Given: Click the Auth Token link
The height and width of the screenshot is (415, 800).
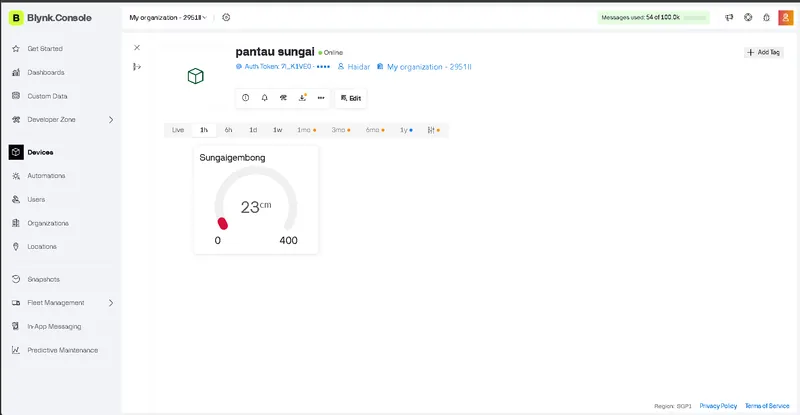Looking at the screenshot, I should pyautogui.click(x=283, y=67).
